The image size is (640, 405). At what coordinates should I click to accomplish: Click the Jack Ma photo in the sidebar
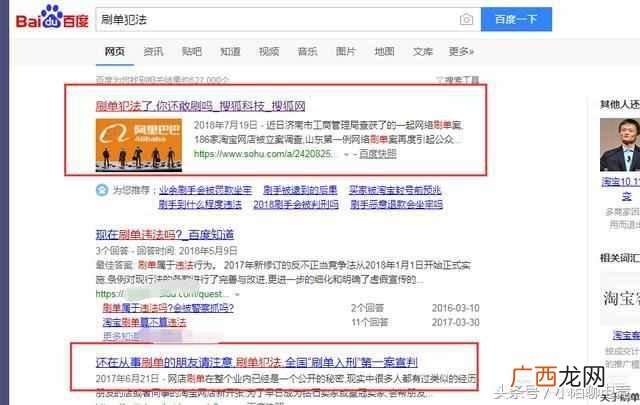[620, 145]
